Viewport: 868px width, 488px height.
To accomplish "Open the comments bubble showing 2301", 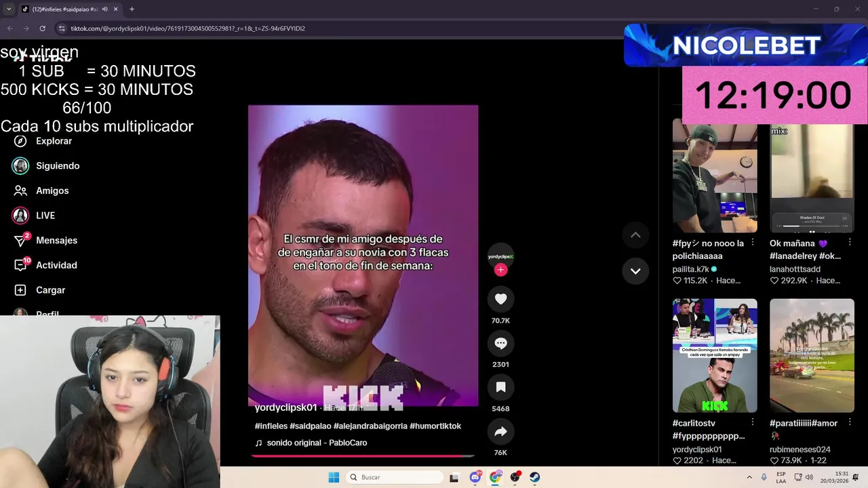I will (500, 343).
